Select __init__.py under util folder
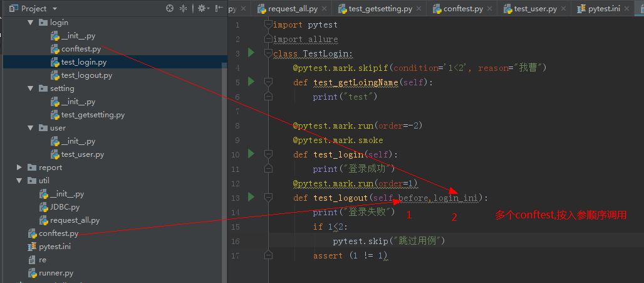The height and width of the screenshot is (283, 644). point(67,194)
